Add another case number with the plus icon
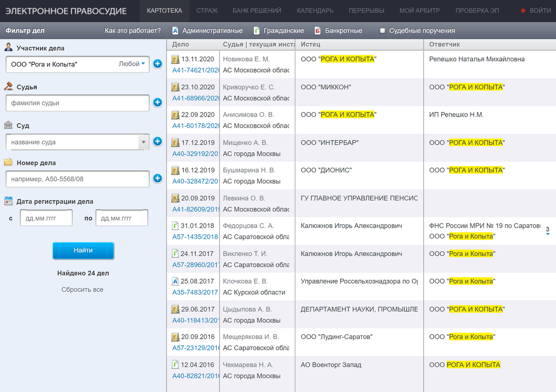The image size is (556, 392). coord(158,178)
